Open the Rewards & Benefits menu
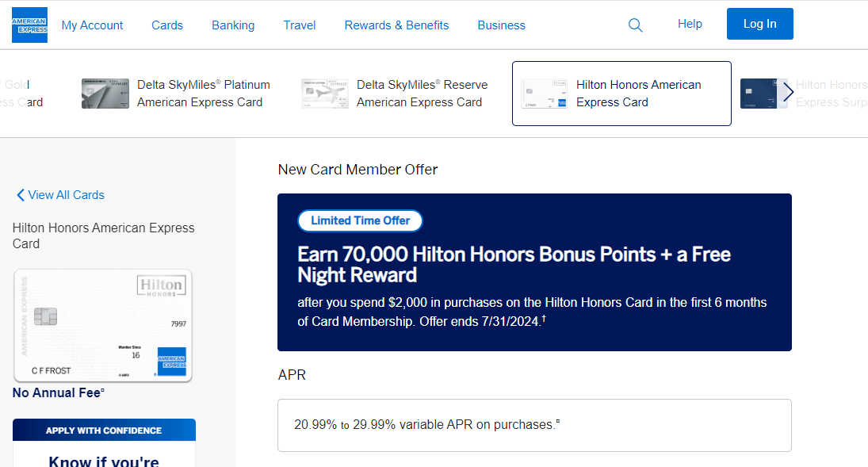 coord(396,25)
